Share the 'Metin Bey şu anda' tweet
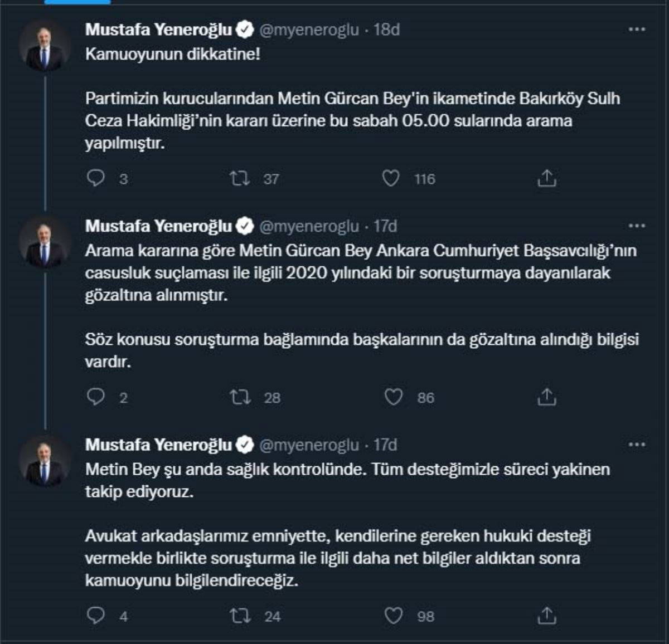 click(x=547, y=616)
